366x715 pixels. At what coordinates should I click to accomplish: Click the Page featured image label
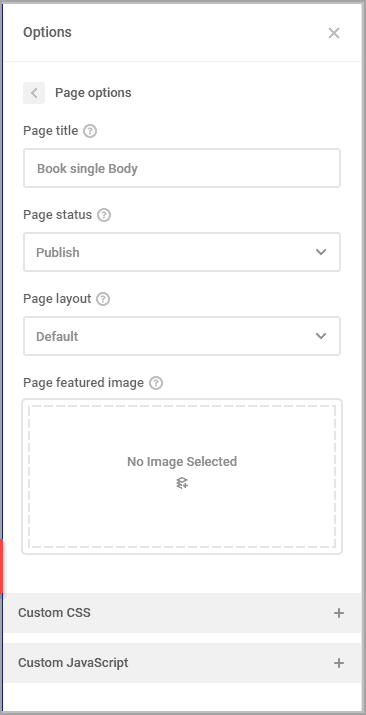(83, 383)
